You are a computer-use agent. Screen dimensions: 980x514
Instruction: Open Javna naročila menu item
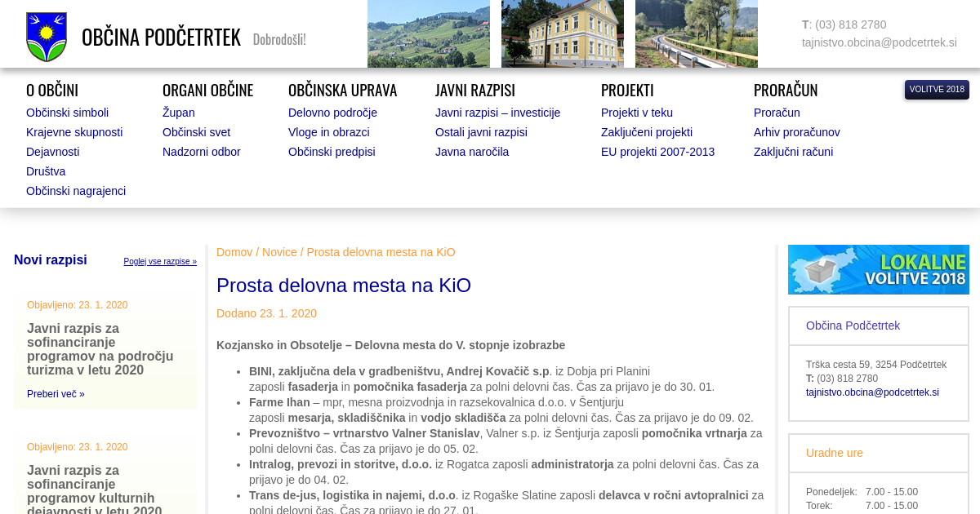pyautogui.click(x=471, y=152)
